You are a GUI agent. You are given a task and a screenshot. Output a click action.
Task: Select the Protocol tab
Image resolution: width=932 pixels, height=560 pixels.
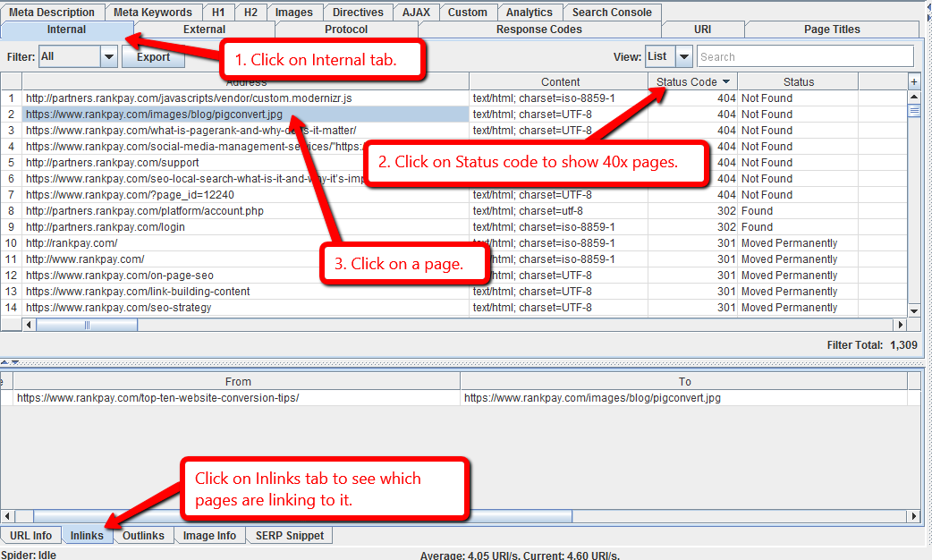pos(346,30)
